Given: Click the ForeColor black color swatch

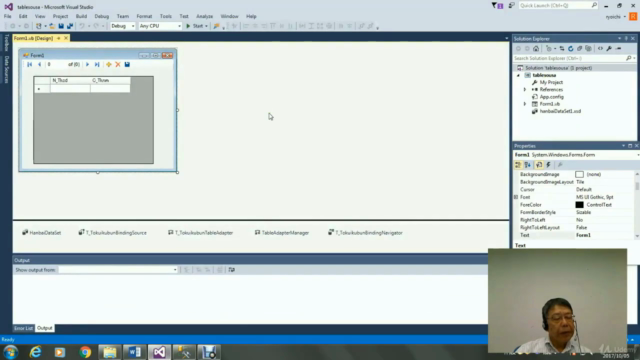Looking at the screenshot, I should (x=580, y=205).
